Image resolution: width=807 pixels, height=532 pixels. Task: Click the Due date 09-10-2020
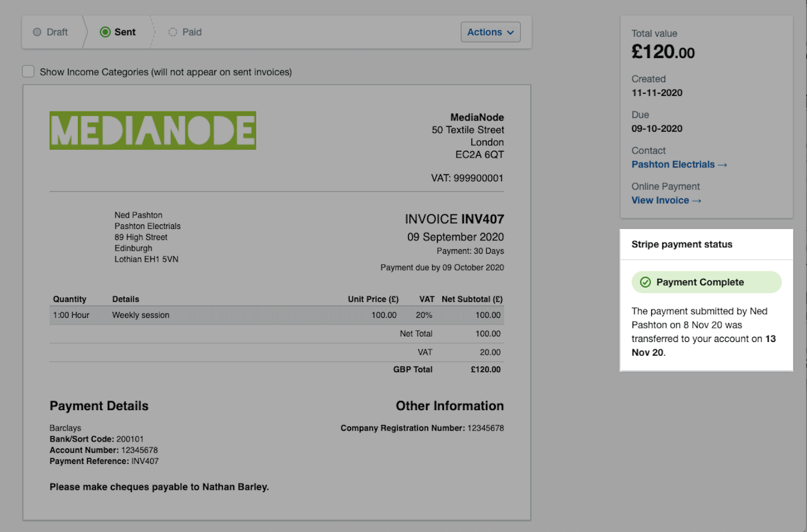[657, 129]
